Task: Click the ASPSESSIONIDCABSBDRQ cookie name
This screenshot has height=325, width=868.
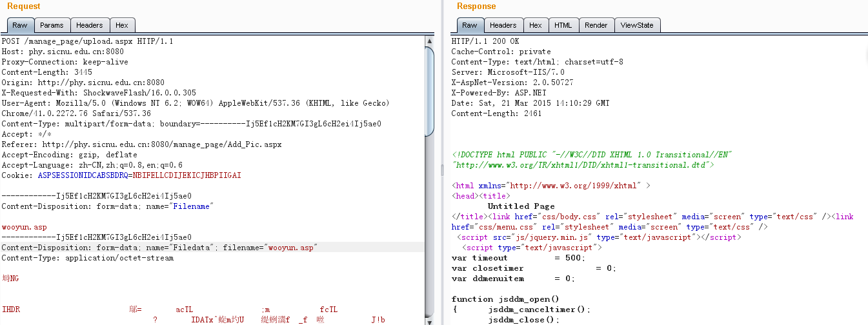Action: [x=82, y=175]
